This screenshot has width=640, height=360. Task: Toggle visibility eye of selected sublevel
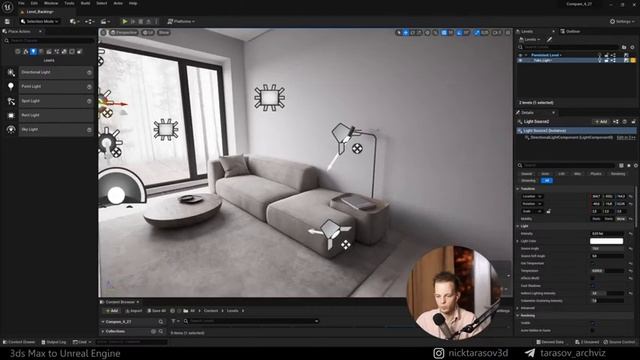[520, 60]
